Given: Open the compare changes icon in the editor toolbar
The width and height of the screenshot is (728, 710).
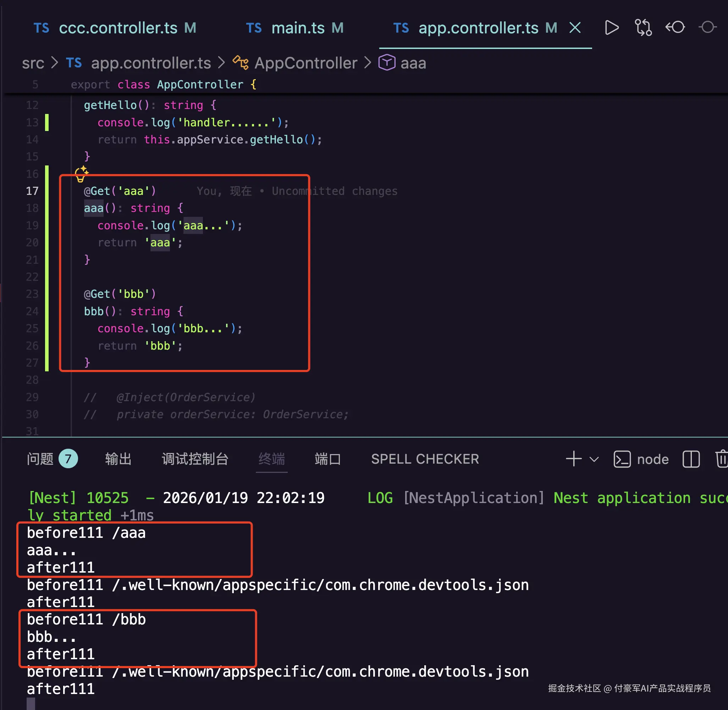Looking at the screenshot, I should [644, 28].
